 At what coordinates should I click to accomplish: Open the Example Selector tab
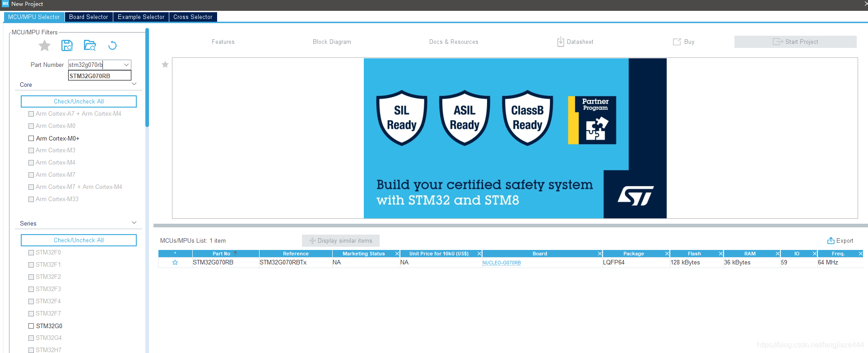click(x=141, y=17)
